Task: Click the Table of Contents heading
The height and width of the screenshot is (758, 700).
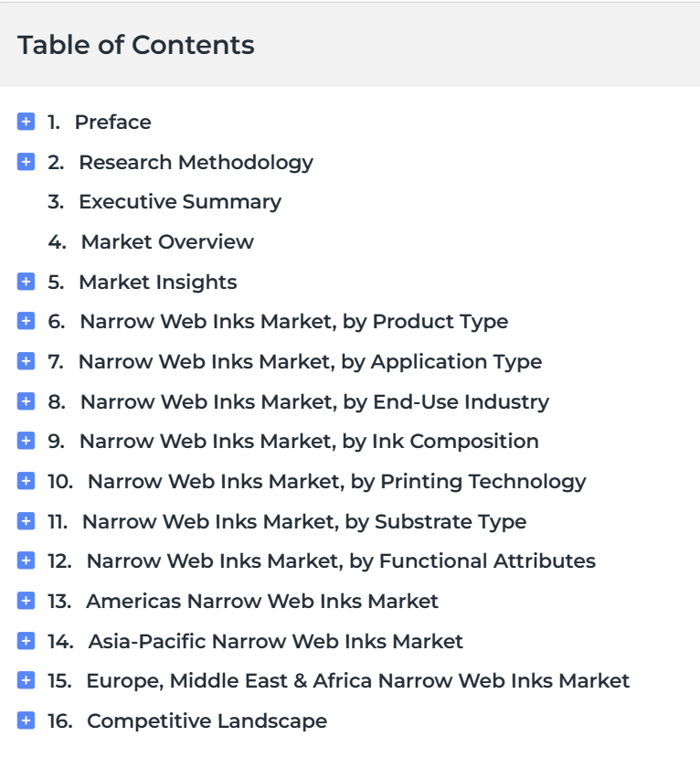Action: click(136, 45)
